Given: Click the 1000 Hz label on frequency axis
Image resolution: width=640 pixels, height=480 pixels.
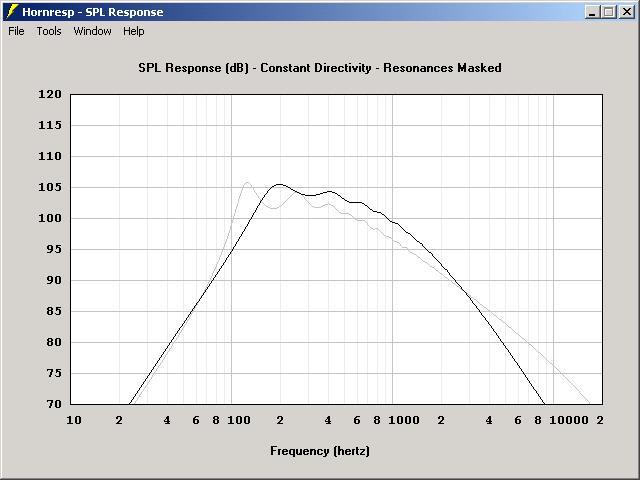Looking at the screenshot, I should coord(403,421).
